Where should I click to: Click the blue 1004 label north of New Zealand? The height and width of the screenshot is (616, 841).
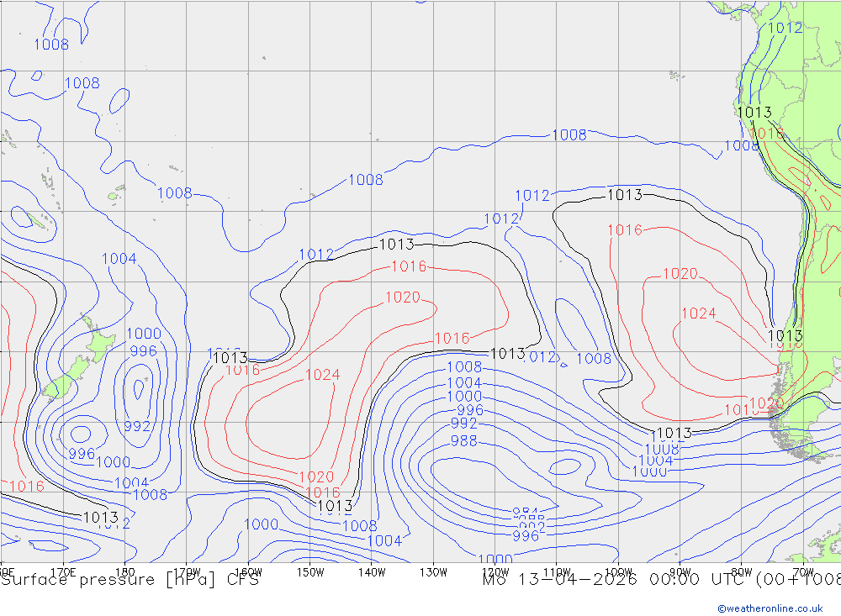(119, 258)
